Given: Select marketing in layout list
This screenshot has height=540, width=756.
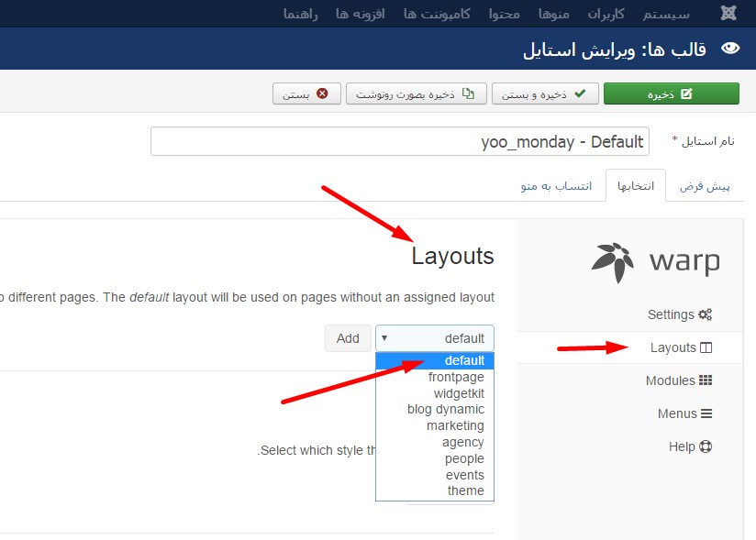Looking at the screenshot, I should click(434, 425).
